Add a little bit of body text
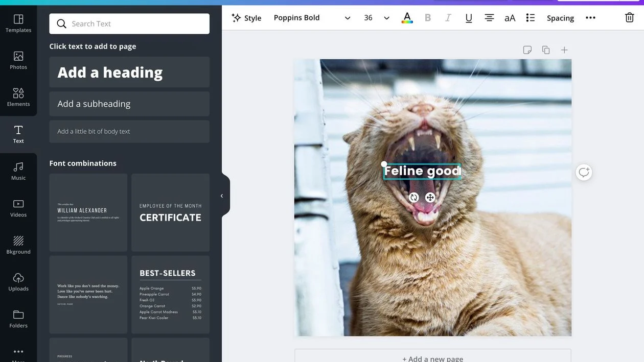644x362 pixels. 129,131
